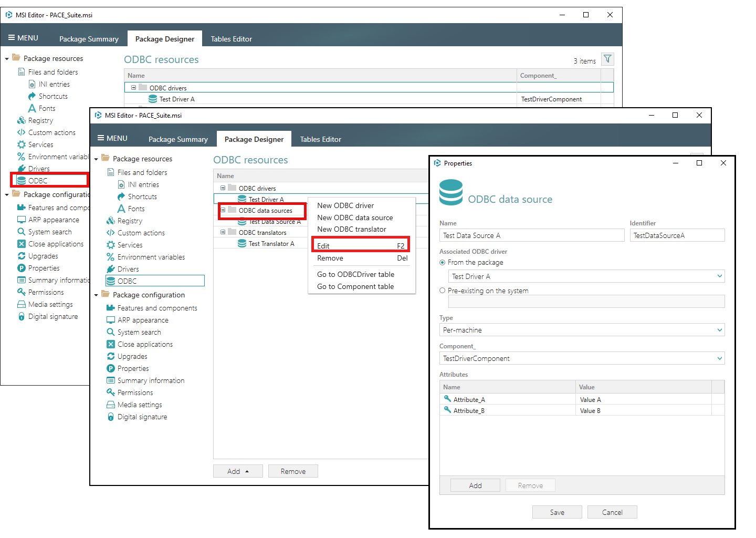The width and height of the screenshot is (756, 538).
Task: Click Cancel in the Properties dialog
Action: [612, 512]
